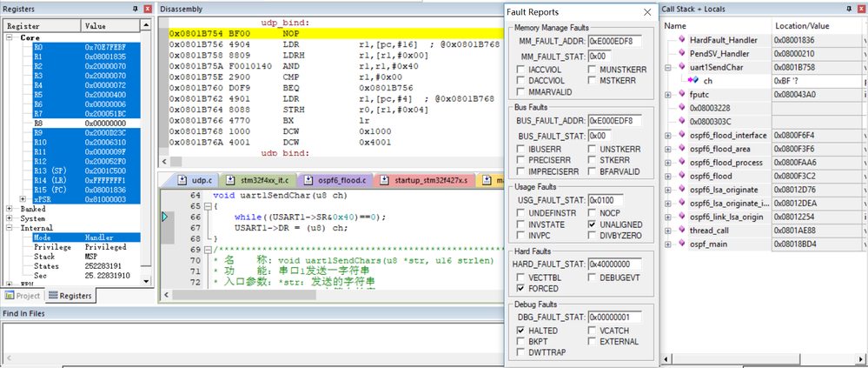Image resolution: width=868 pixels, height=368 pixels.
Task: Close the Registers panel
Action: point(147,9)
